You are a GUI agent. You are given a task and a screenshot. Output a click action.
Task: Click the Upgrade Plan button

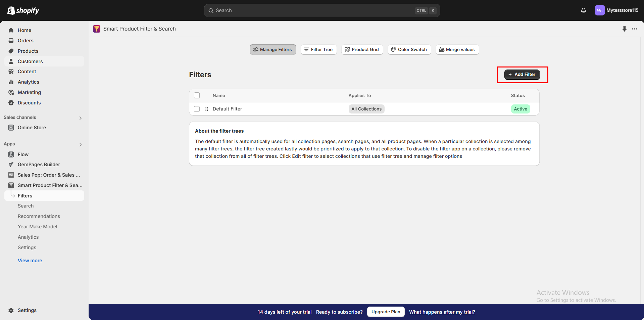tap(386, 312)
